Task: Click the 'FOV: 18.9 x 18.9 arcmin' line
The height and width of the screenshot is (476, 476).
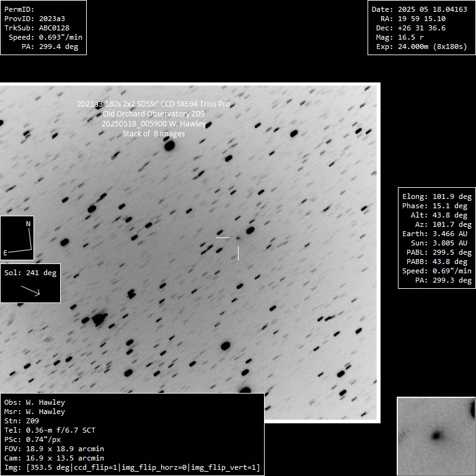Action: point(54,449)
